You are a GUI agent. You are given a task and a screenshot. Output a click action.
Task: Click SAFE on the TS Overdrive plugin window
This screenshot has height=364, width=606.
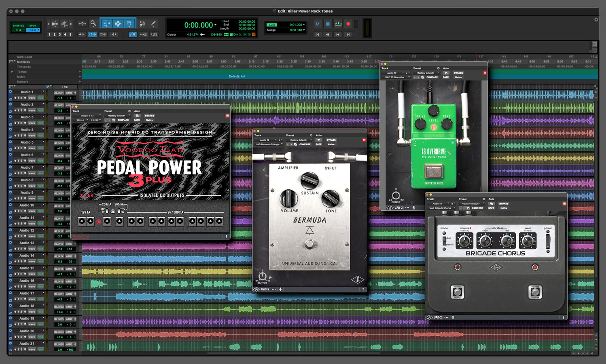[446, 77]
